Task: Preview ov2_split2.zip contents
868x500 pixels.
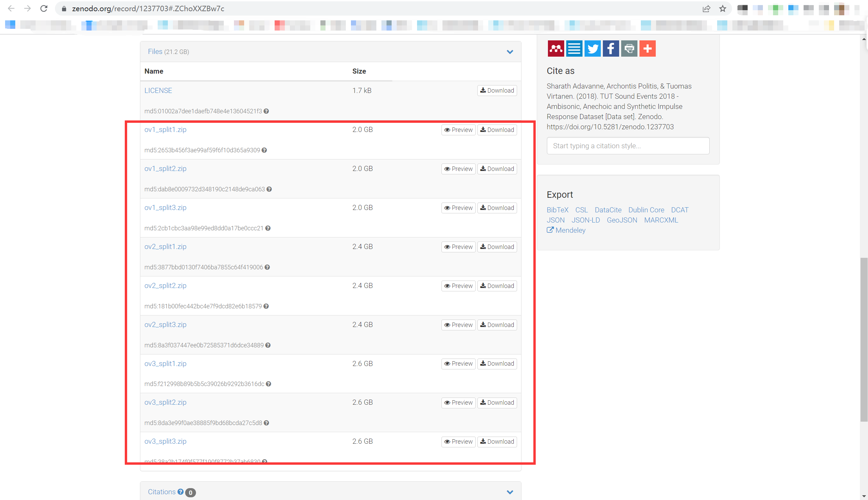Action: [458, 286]
